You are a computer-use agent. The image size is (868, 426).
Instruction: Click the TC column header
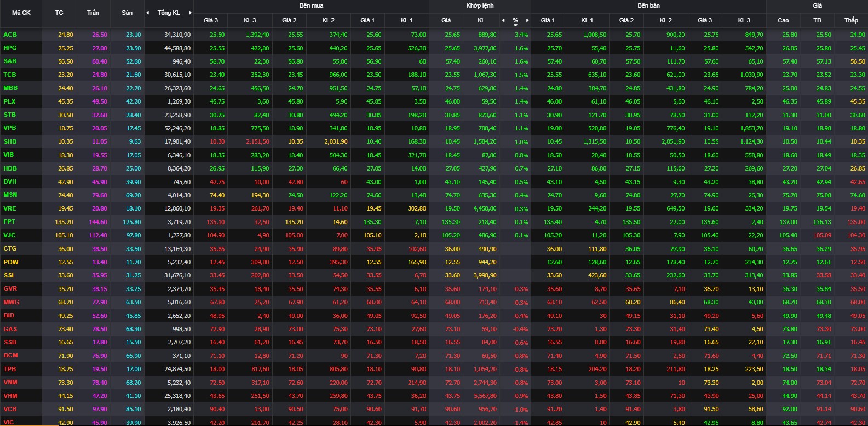[59, 13]
